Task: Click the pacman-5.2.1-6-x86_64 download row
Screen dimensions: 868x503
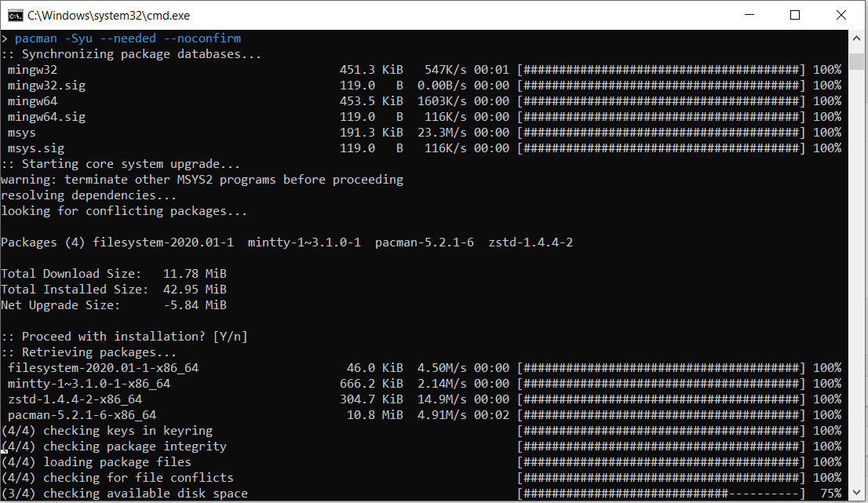Action: coord(94,414)
